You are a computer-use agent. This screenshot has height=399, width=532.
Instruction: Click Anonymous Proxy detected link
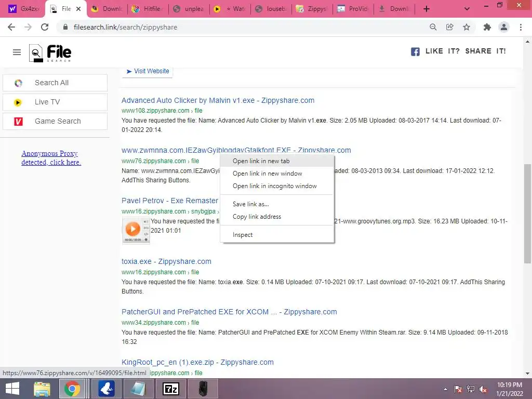[51, 158]
